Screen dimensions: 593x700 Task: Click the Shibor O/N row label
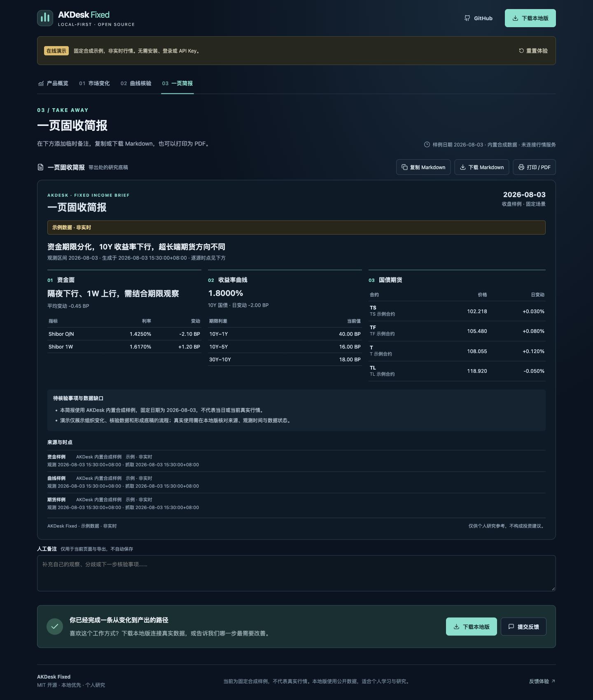pyautogui.click(x=61, y=334)
